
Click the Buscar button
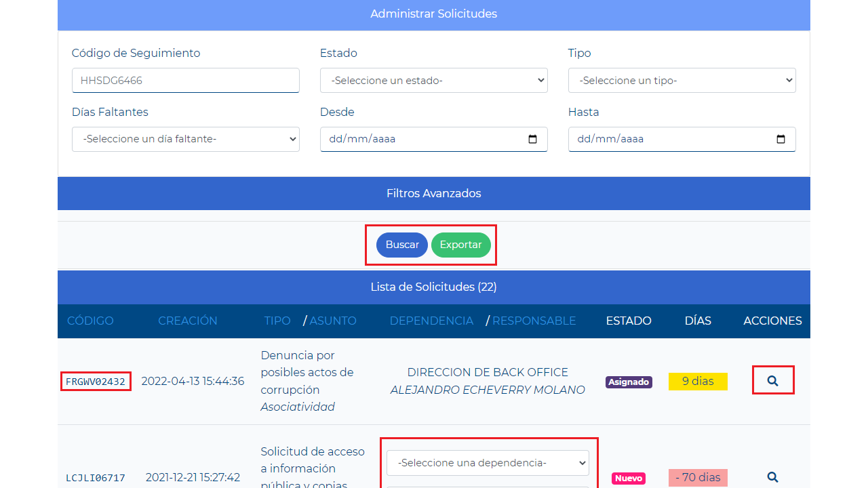(x=402, y=245)
